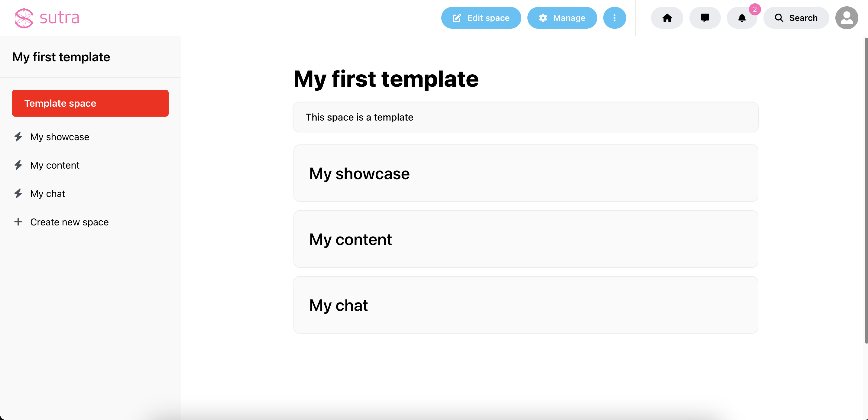Click the Sutra logo icon
868x420 pixels.
point(24,18)
